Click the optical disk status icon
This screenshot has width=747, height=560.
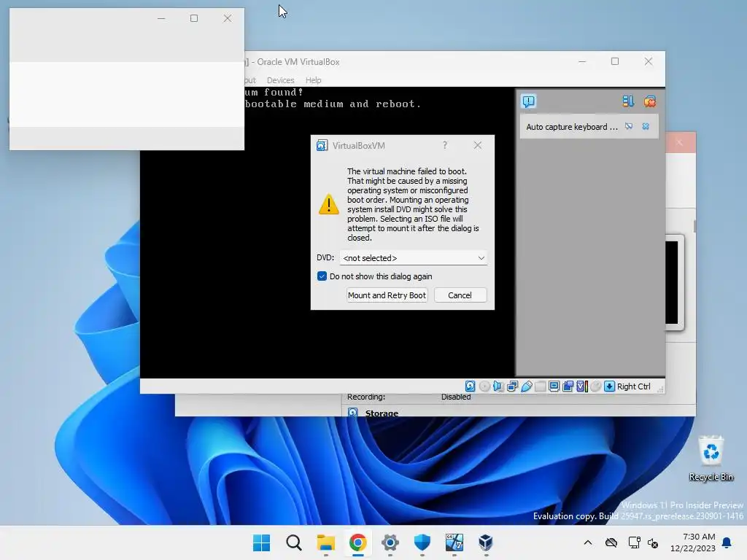click(484, 386)
